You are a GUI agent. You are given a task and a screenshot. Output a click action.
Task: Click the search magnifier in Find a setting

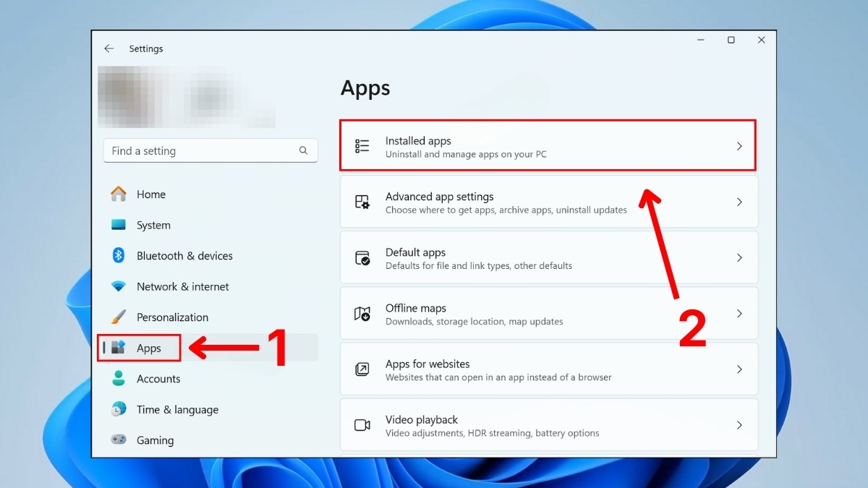[303, 150]
